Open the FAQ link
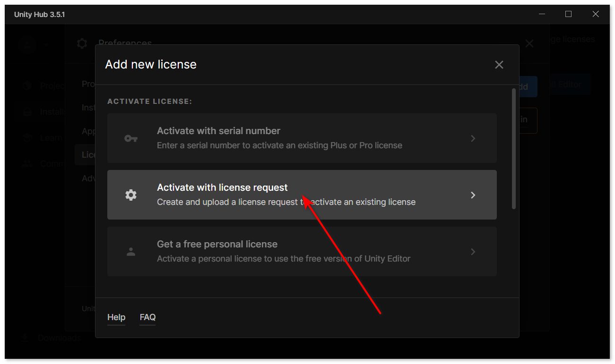Screen dimensions: 615x364 tap(147, 317)
